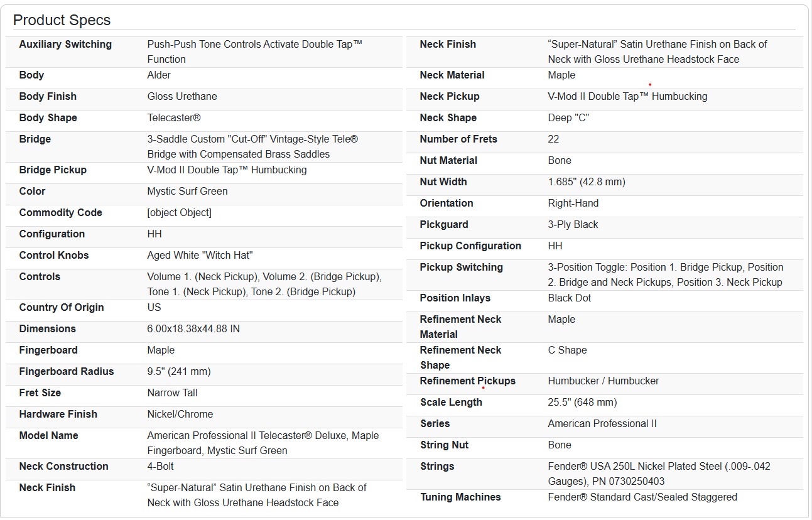Click the Fingerboard Radius label
Screen dimensions: 812x520
[67, 372]
